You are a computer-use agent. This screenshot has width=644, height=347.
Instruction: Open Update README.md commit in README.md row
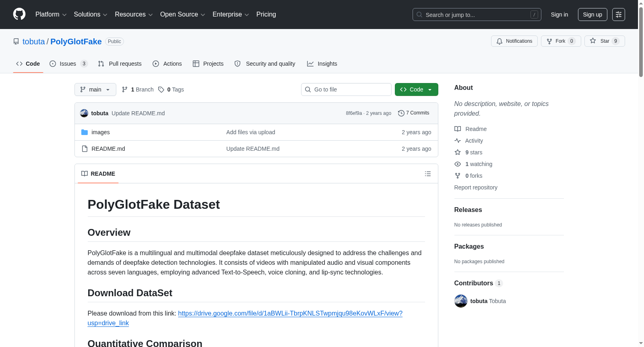[x=253, y=149]
